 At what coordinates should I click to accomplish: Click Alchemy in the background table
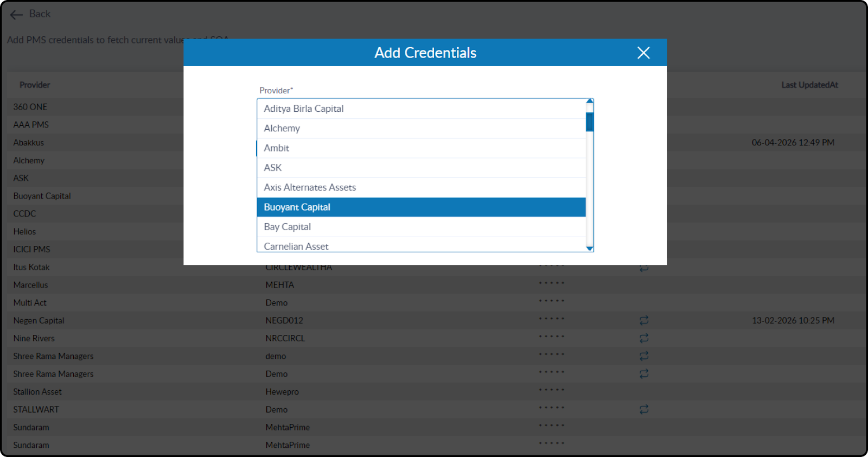click(29, 161)
